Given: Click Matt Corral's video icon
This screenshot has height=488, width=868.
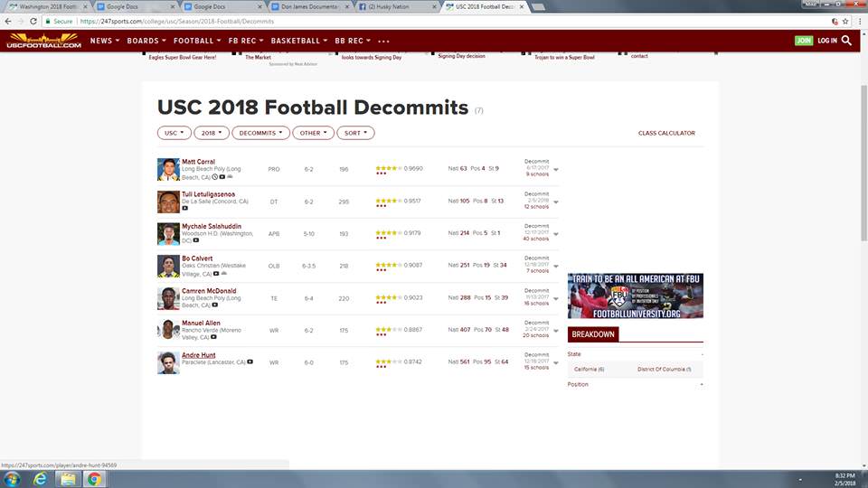Looking at the screenshot, I should (x=222, y=177).
